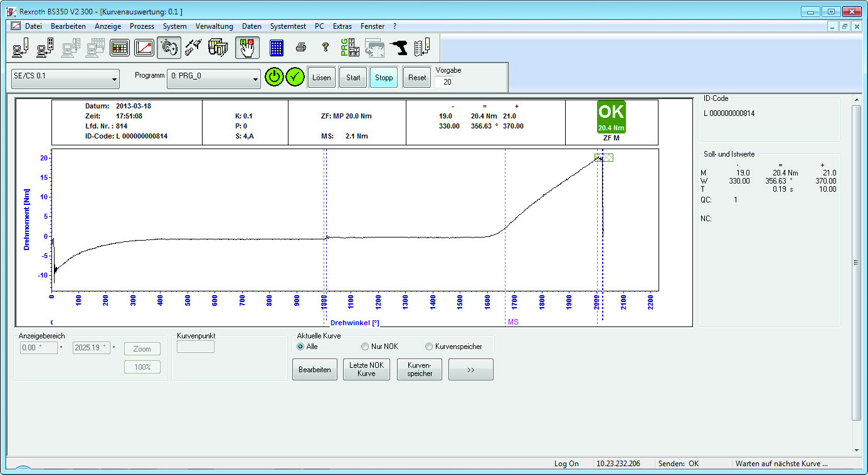Click the Start button
The image size is (868, 475).
pyautogui.click(x=353, y=78)
